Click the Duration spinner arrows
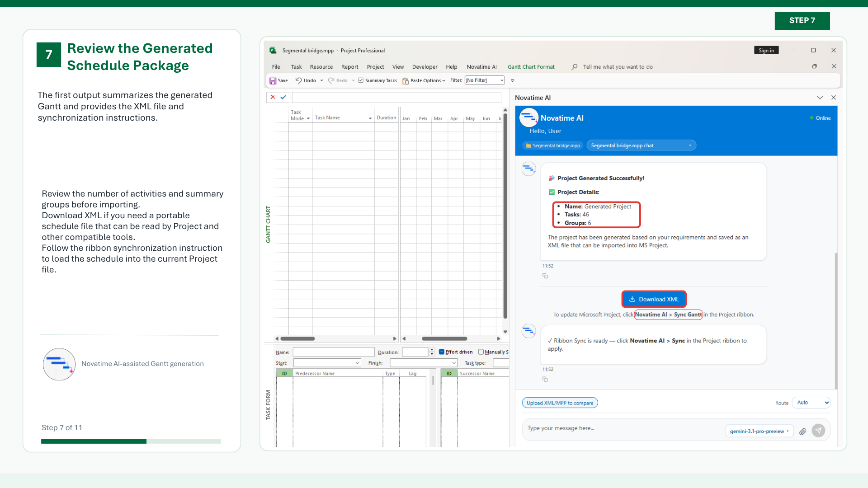Image resolution: width=868 pixels, height=488 pixels. click(x=432, y=352)
